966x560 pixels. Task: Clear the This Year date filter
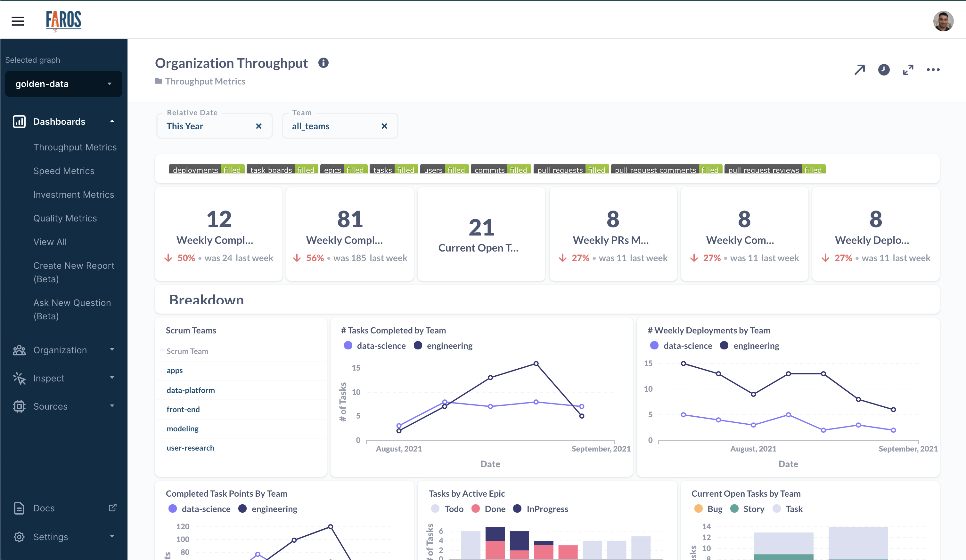(x=259, y=126)
